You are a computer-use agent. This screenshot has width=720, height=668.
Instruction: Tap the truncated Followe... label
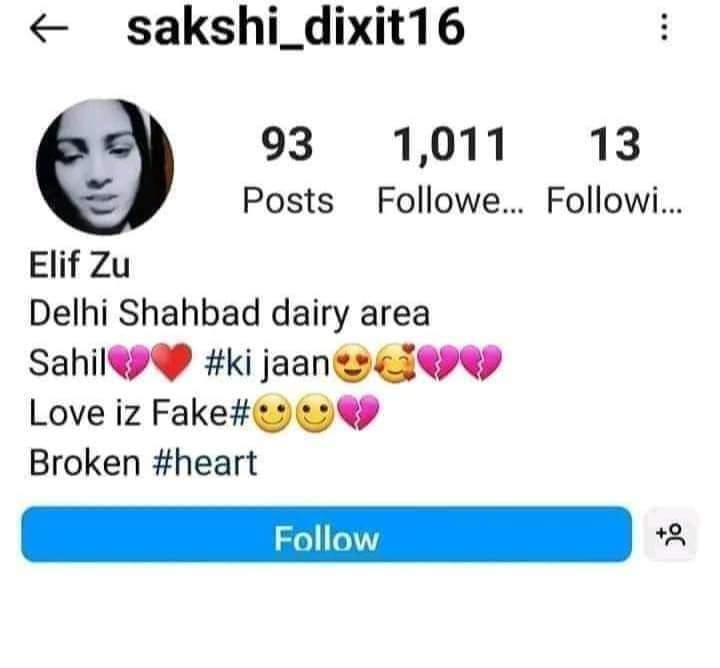click(x=450, y=201)
